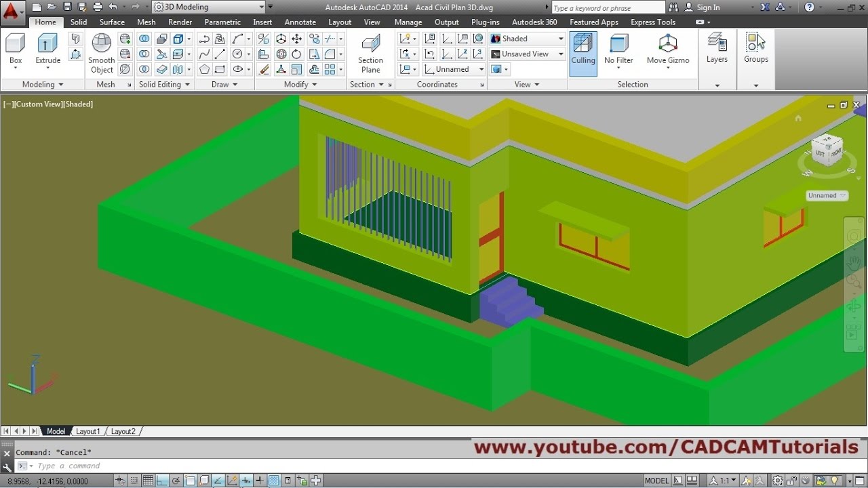Activate the Smooth Object mesh tool
Image resolution: width=868 pixels, height=488 pixels.
click(102, 54)
